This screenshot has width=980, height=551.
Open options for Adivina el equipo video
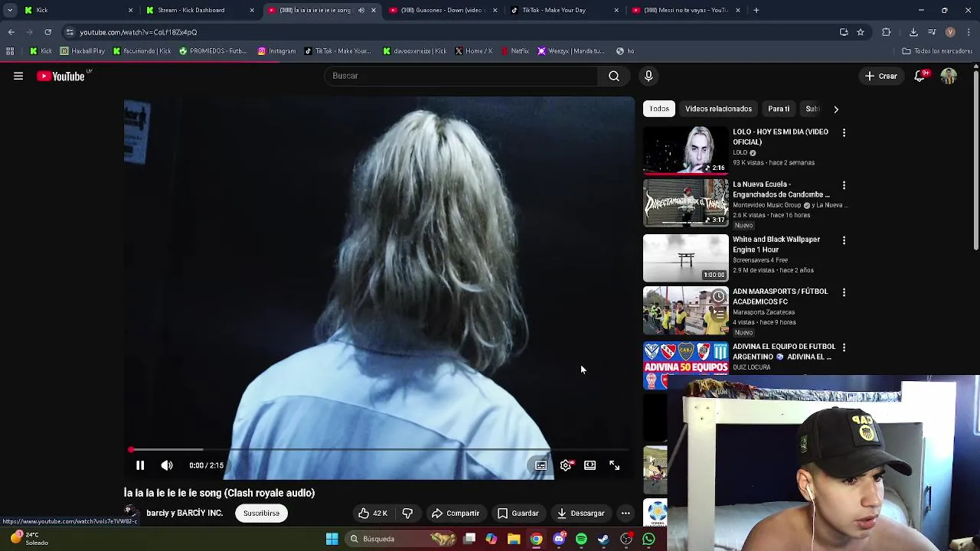point(844,347)
